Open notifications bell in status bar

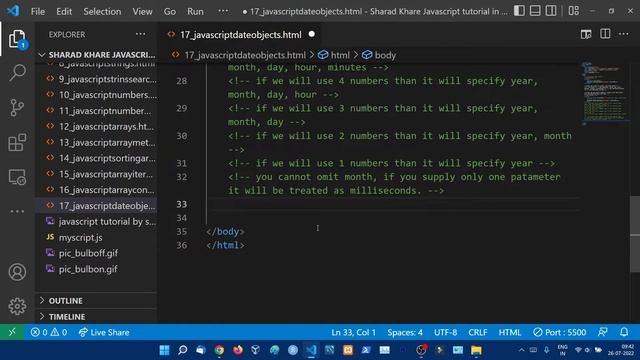point(624,332)
